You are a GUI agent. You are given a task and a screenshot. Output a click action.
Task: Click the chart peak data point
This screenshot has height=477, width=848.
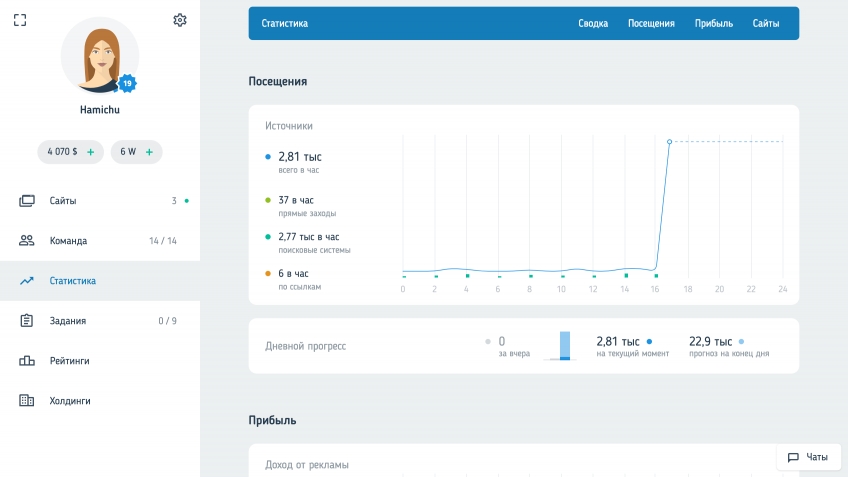670,142
